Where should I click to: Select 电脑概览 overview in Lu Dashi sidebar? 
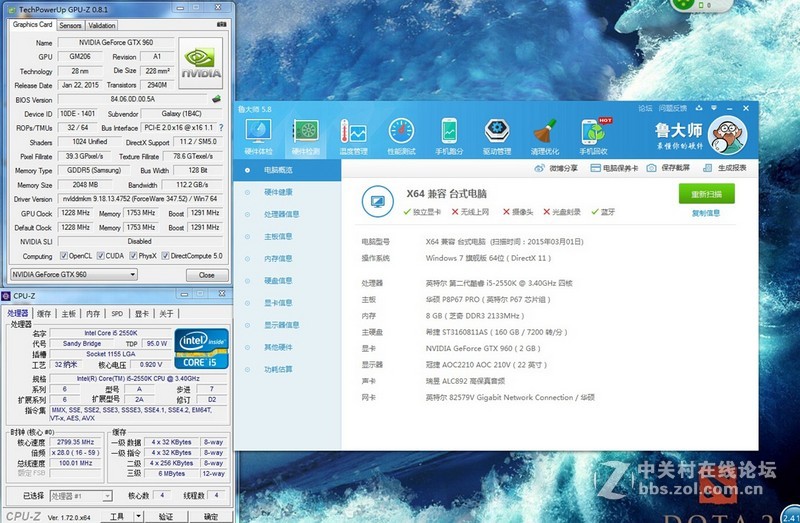tap(288, 170)
